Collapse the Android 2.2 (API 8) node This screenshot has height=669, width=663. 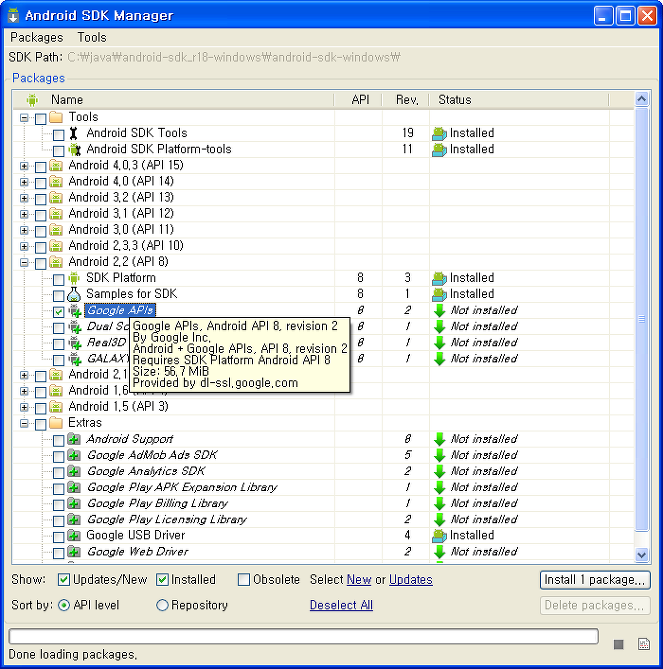24,263
